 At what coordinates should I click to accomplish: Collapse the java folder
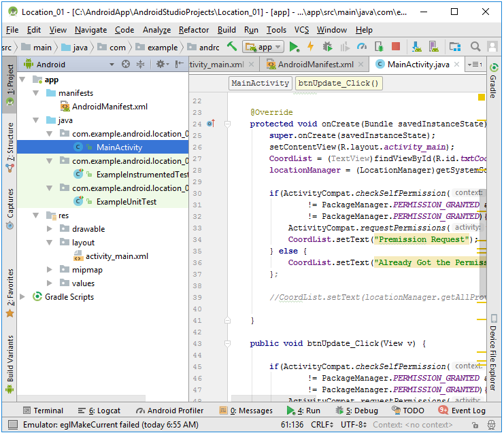(x=35, y=120)
